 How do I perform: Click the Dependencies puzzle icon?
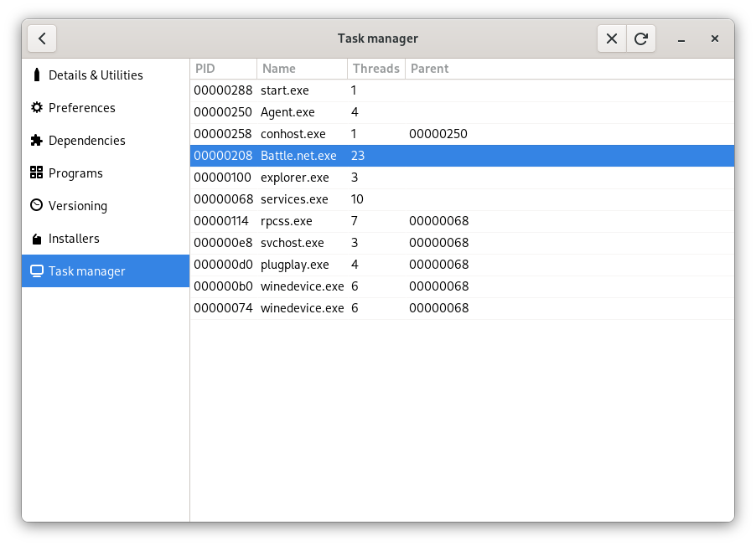35,140
